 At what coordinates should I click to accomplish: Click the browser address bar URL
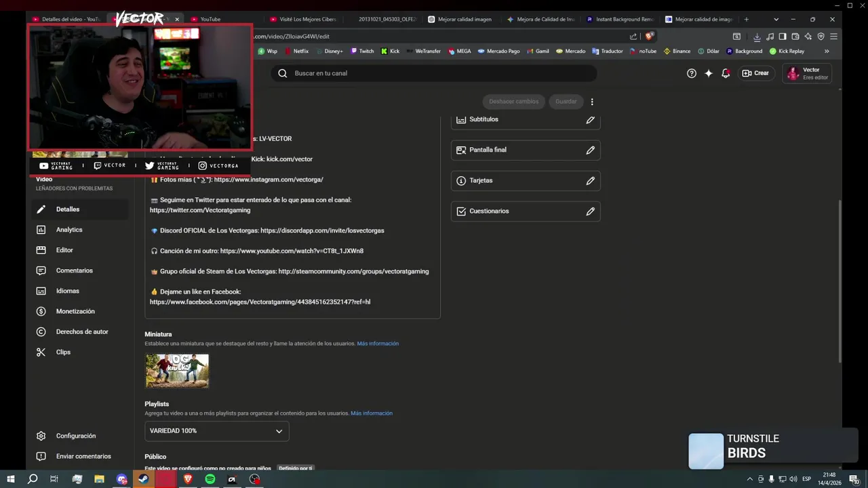click(x=292, y=37)
